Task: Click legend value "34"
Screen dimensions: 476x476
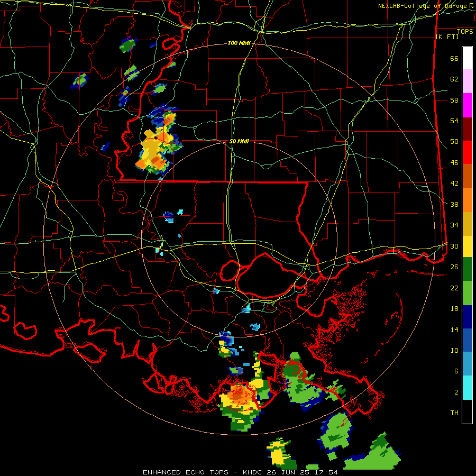Action: point(454,225)
